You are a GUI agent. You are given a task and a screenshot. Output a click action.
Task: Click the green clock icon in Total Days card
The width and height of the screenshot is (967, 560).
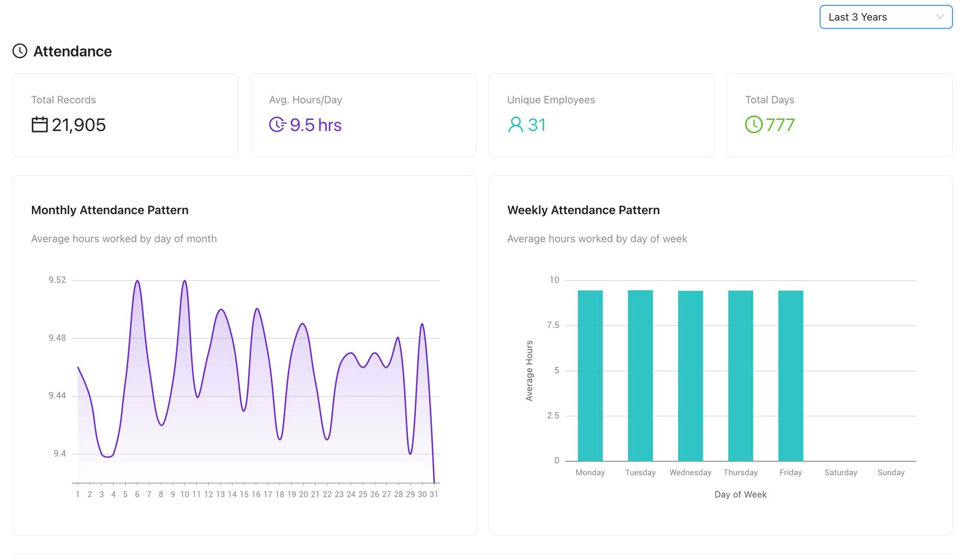[753, 125]
